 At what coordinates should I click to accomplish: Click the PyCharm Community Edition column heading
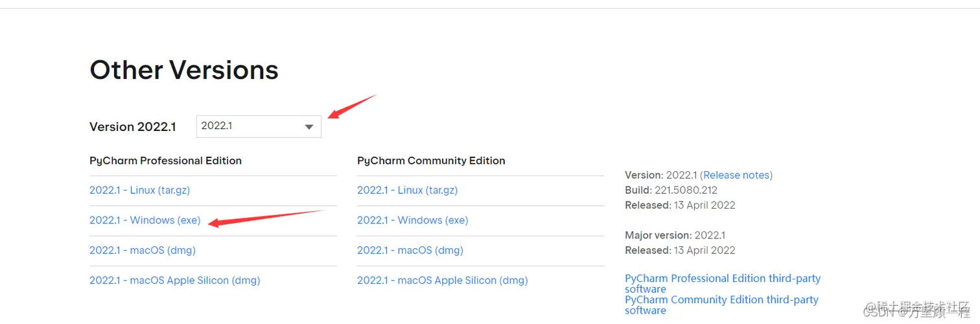point(431,161)
